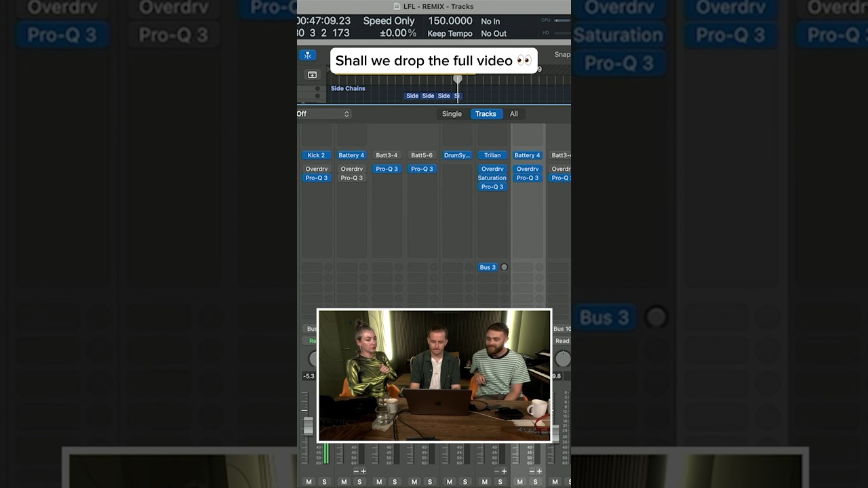The height and width of the screenshot is (488, 868).
Task: Switch mixer to Tracks view
Action: [486, 114]
